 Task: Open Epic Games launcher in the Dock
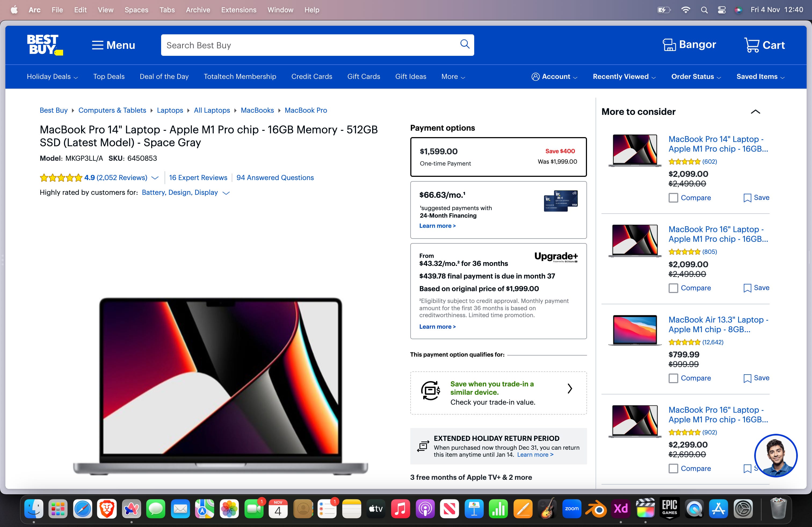669,509
